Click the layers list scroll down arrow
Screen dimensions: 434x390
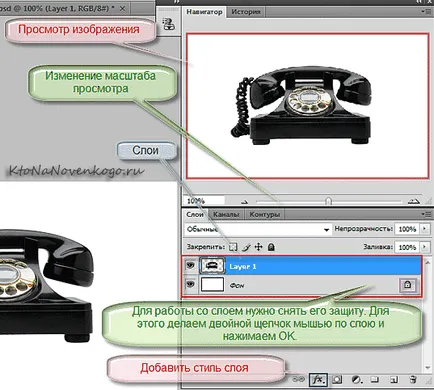pyautogui.click(x=428, y=367)
